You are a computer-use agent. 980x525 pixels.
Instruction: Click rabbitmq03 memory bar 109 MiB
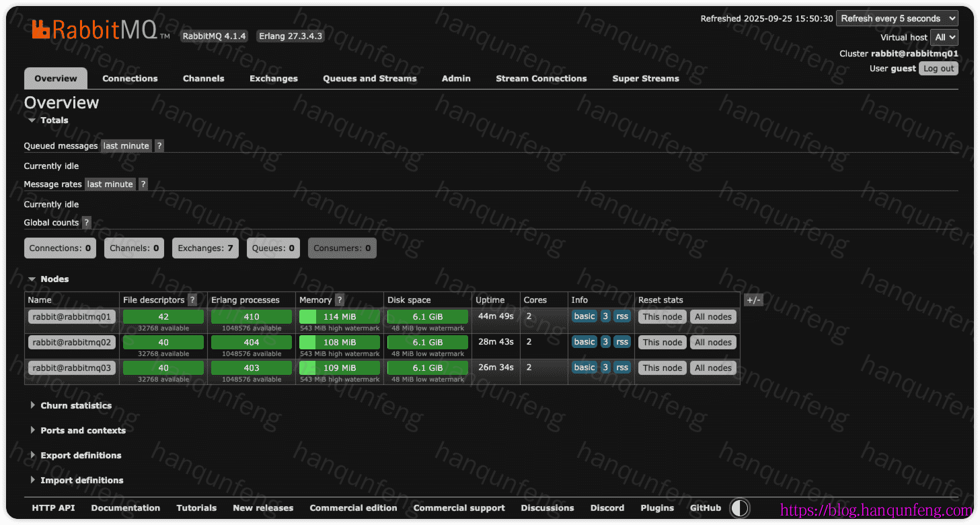coord(340,368)
